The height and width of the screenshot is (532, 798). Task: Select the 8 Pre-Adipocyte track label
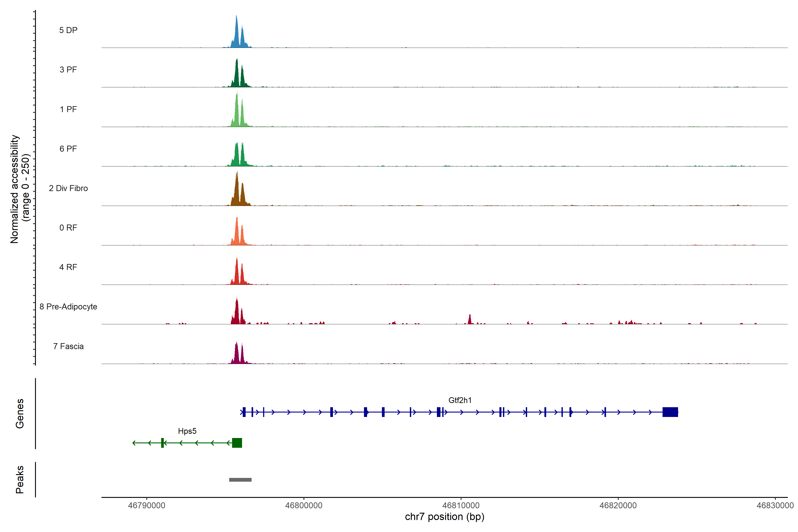click(68, 306)
